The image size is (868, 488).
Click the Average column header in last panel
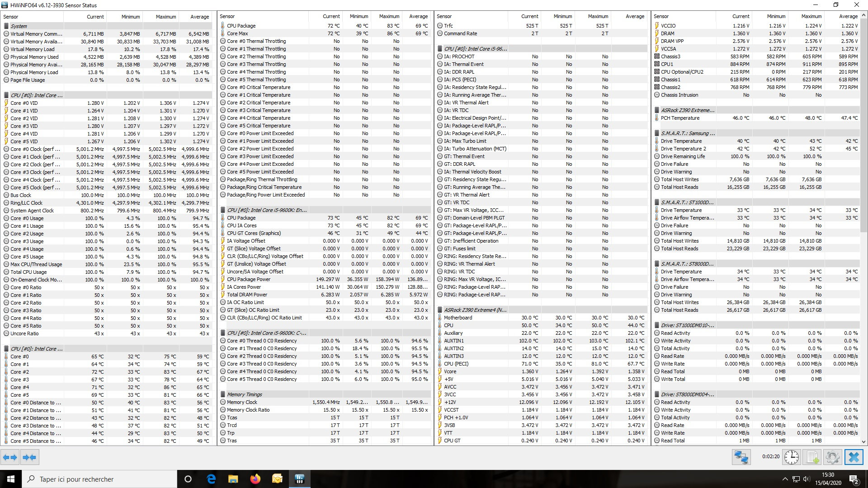[848, 16]
